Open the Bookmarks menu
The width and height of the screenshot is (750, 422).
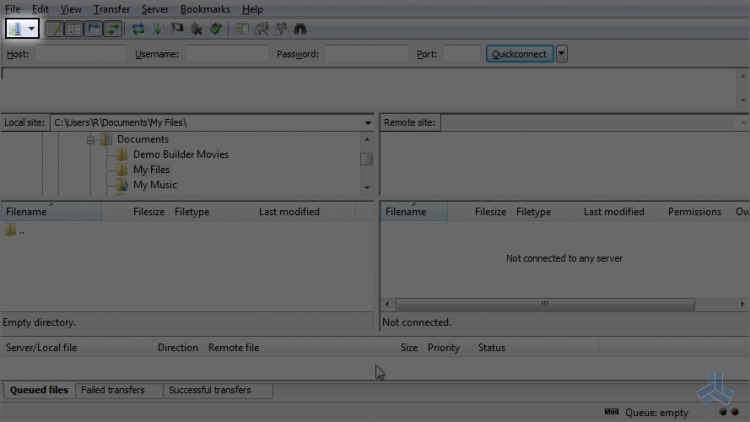pos(205,9)
